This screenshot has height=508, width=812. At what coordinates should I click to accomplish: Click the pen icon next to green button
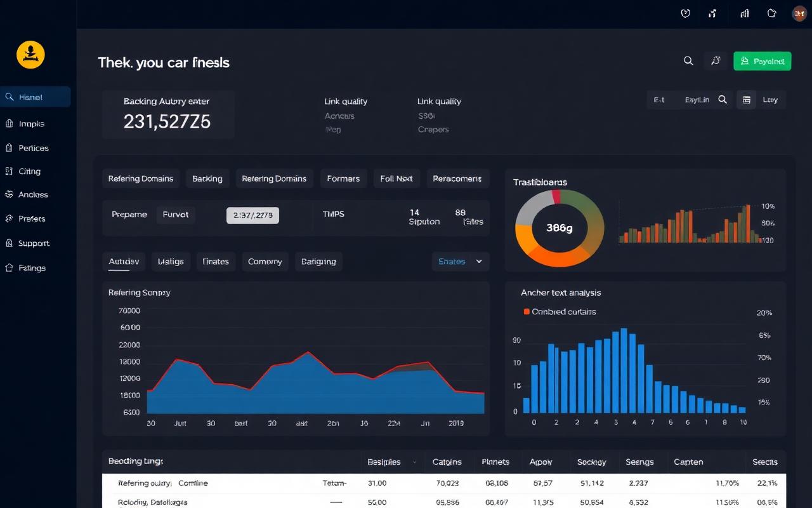point(716,61)
